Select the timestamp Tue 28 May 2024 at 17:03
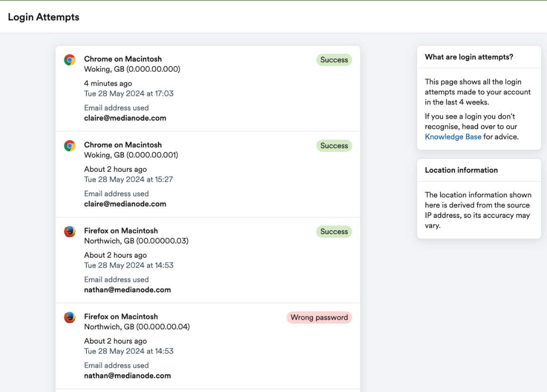547x392 pixels. click(129, 93)
